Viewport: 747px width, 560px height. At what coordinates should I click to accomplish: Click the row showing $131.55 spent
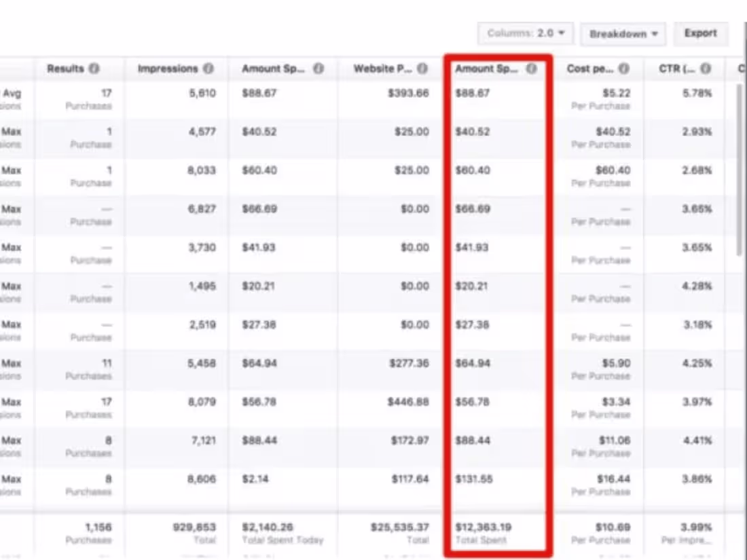473,479
